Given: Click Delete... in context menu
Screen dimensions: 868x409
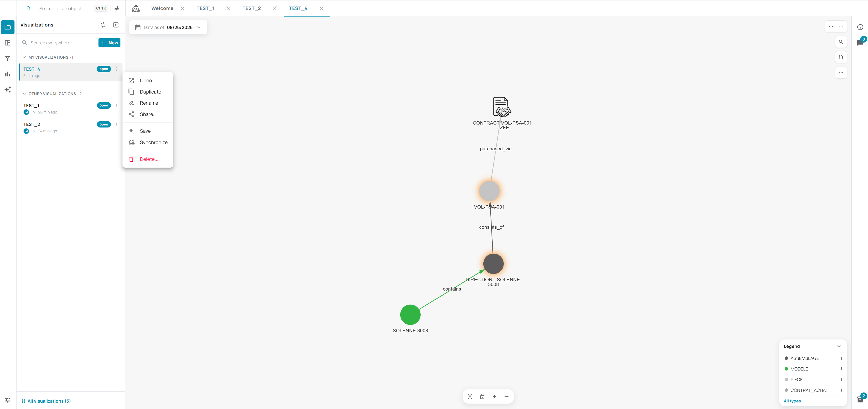Looking at the screenshot, I should (148, 159).
